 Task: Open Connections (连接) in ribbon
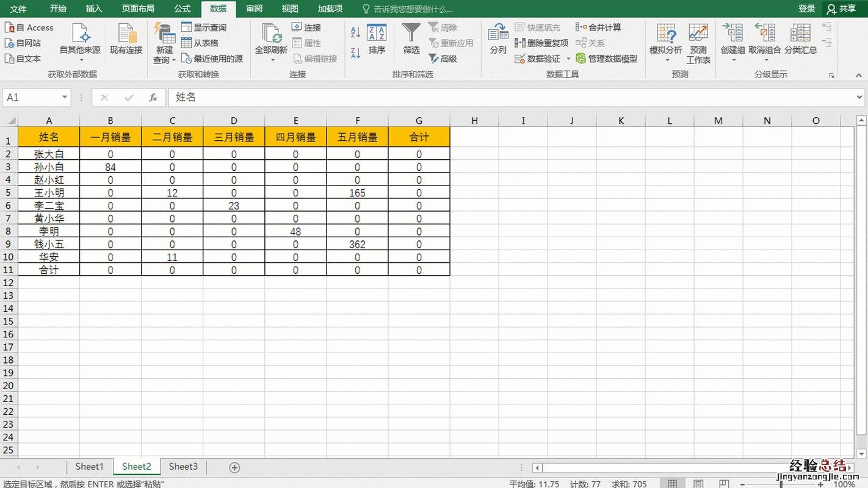(x=306, y=27)
